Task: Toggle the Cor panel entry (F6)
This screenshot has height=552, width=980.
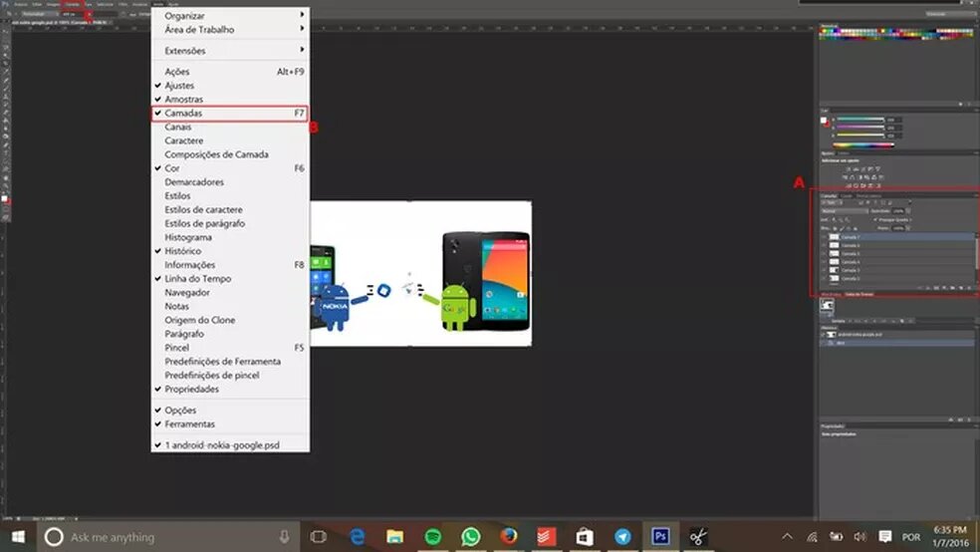Action: pos(230,168)
